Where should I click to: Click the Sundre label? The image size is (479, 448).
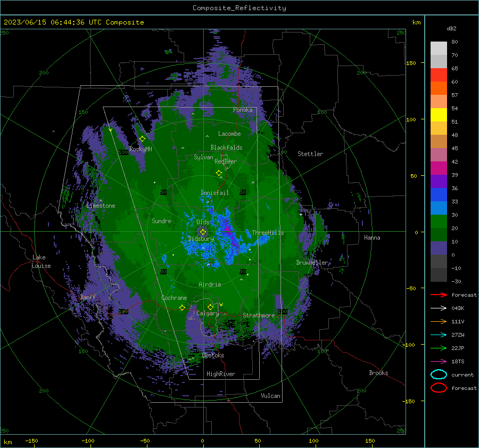pyautogui.click(x=161, y=221)
